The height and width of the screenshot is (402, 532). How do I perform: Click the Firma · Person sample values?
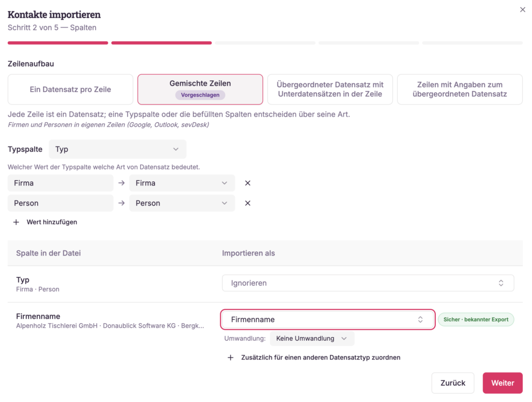pos(37,289)
